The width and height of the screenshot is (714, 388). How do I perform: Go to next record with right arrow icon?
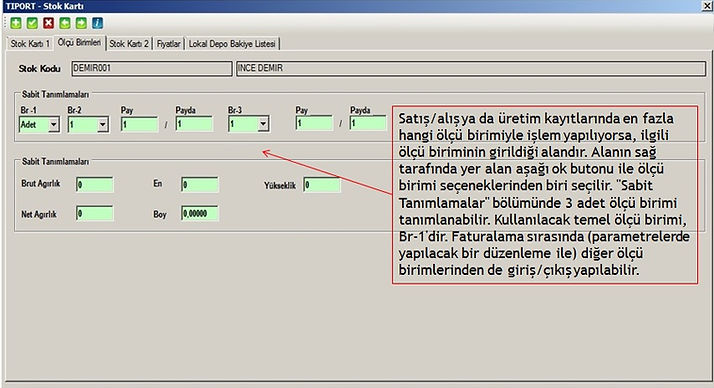[x=81, y=23]
